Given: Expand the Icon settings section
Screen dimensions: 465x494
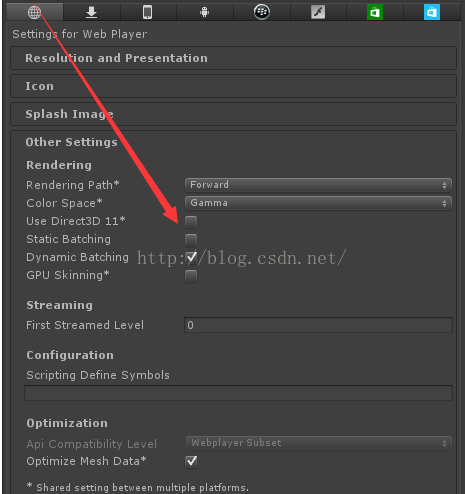Looking at the screenshot, I should (x=233, y=86).
